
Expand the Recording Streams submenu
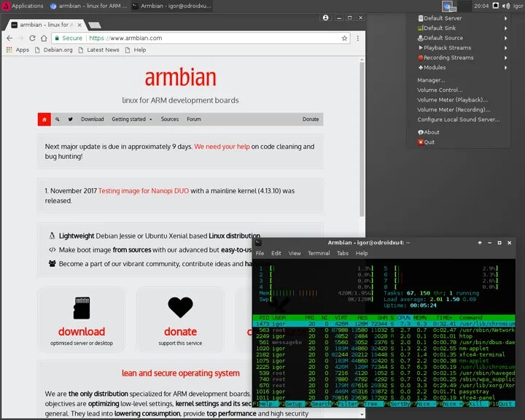pyautogui.click(x=459, y=58)
